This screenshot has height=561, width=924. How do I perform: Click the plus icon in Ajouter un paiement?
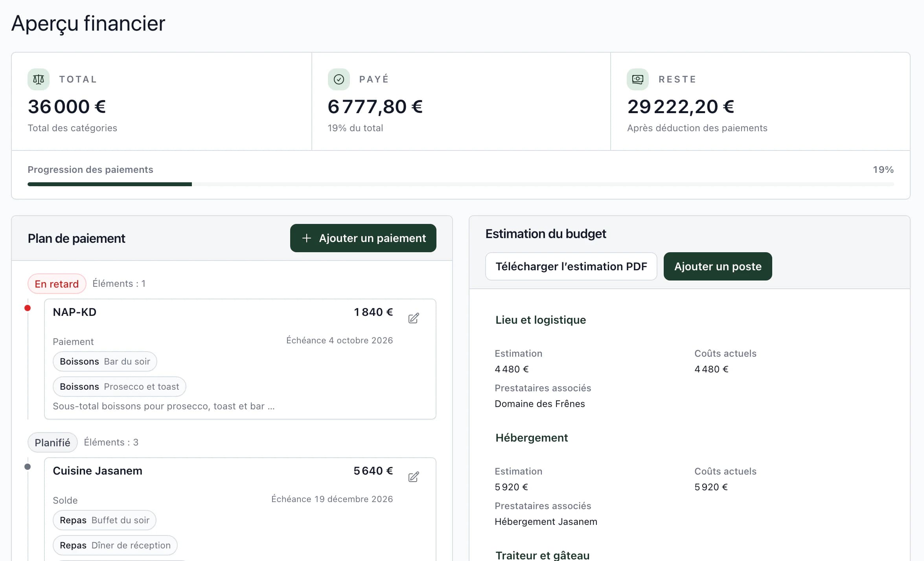point(307,238)
